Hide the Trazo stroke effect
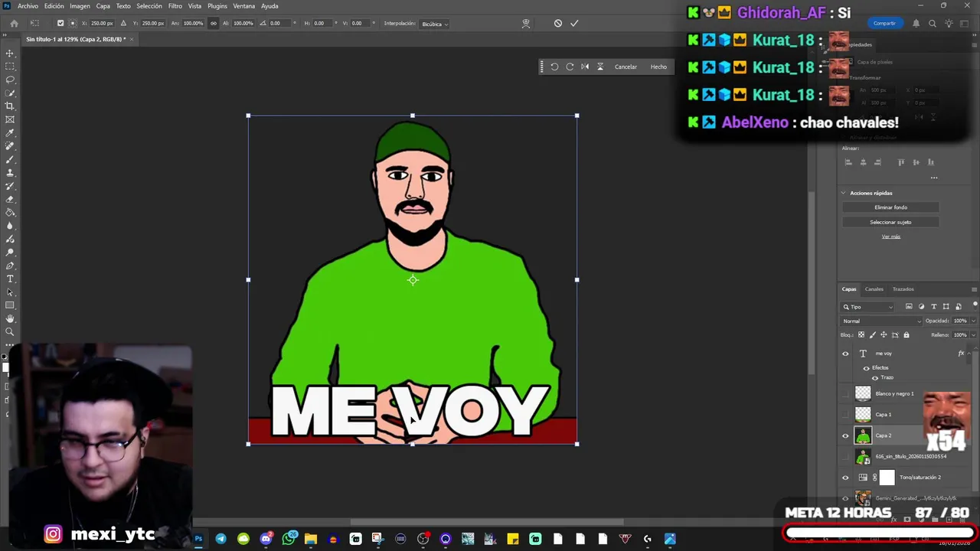Viewport: 980px width, 551px height. coord(875,378)
